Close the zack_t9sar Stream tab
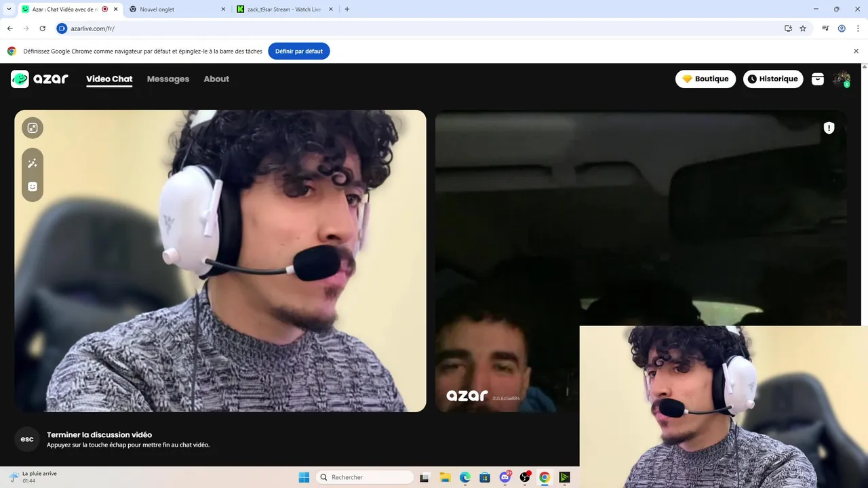The image size is (868, 488). point(332,9)
